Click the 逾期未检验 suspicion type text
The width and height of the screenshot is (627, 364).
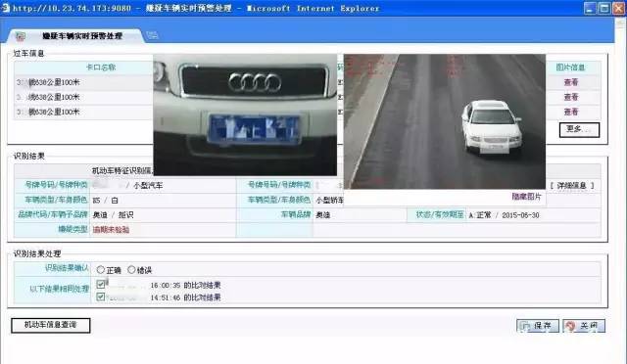tap(111, 230)
